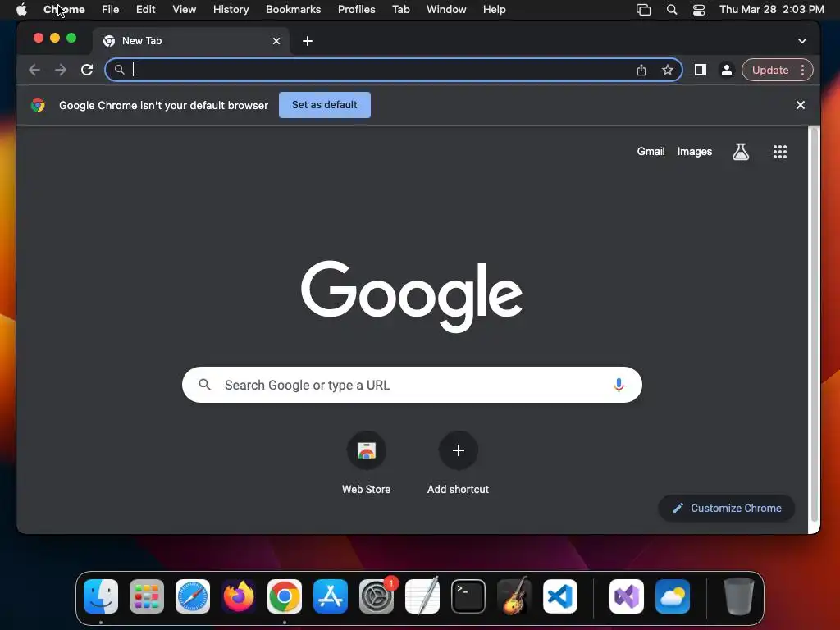The image size is (840, 630).
Task: Open Weather app from the dock
Action: pyautogui.click(x=673, y=596)
